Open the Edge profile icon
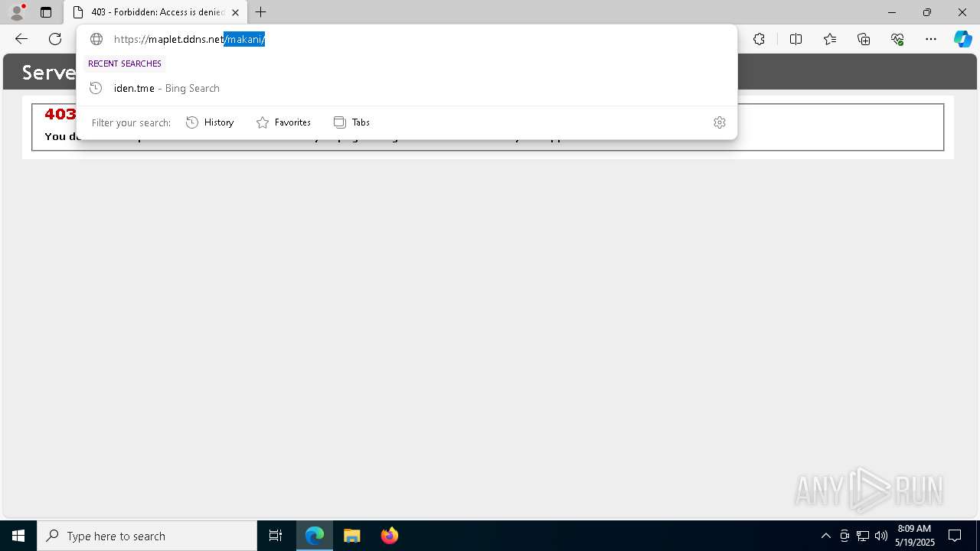 click(16, 12)
